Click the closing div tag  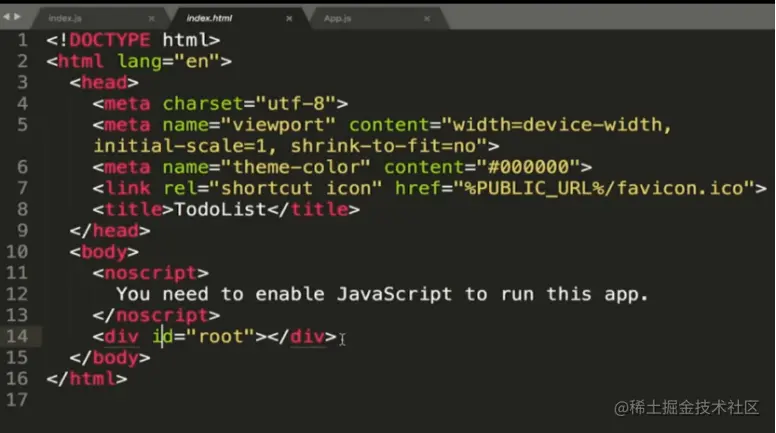pos(302,337)
